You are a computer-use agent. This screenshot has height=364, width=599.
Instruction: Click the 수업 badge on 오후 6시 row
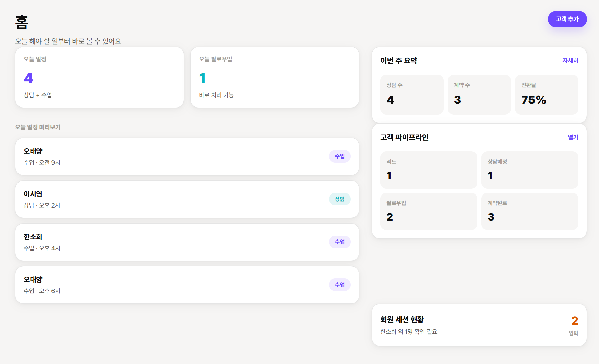click(340, 285)
